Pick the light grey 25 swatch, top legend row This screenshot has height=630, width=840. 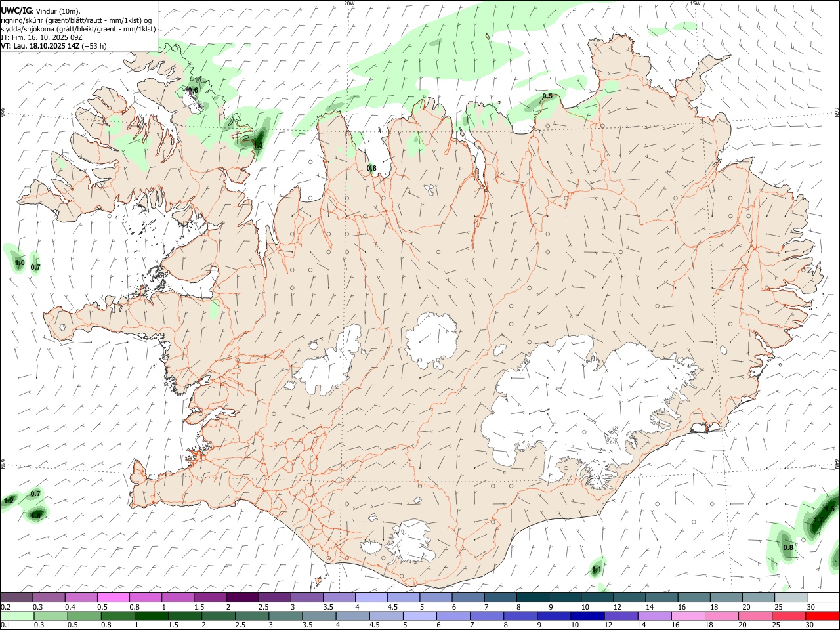click(x=791, y=598)
